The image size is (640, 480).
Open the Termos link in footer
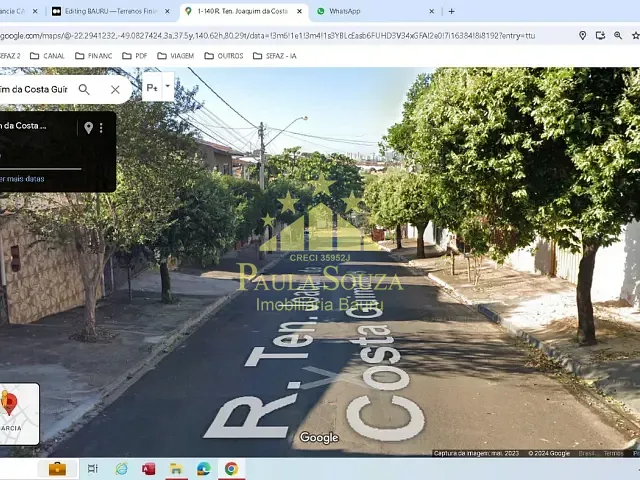point(613,453)
